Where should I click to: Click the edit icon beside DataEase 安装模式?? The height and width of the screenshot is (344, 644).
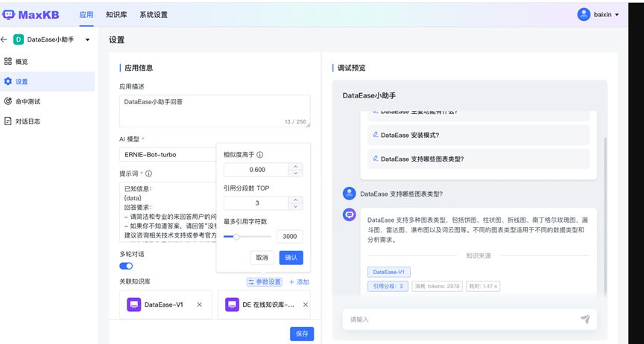click(376, 134)
